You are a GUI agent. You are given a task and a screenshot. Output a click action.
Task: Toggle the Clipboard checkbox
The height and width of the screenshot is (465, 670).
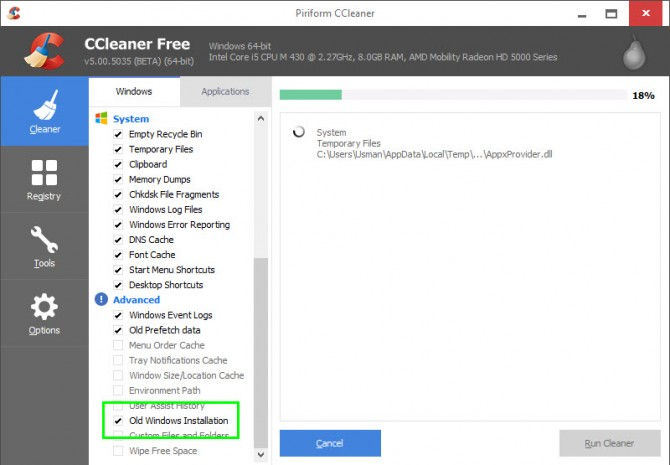click(118, 164)
